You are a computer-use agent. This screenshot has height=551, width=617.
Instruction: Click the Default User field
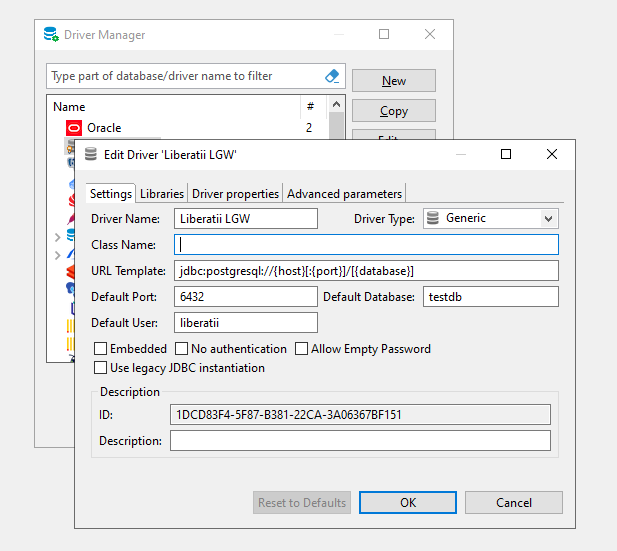pyautogui.click(x=246, y=323)
